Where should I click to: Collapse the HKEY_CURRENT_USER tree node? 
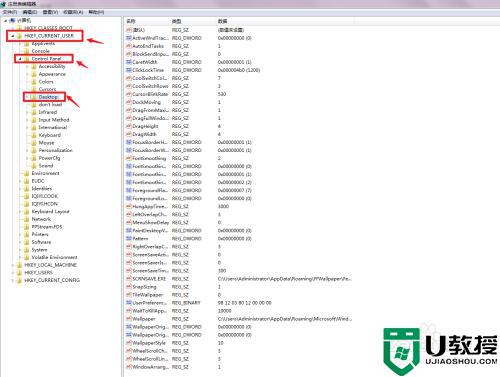pos(13,36)
